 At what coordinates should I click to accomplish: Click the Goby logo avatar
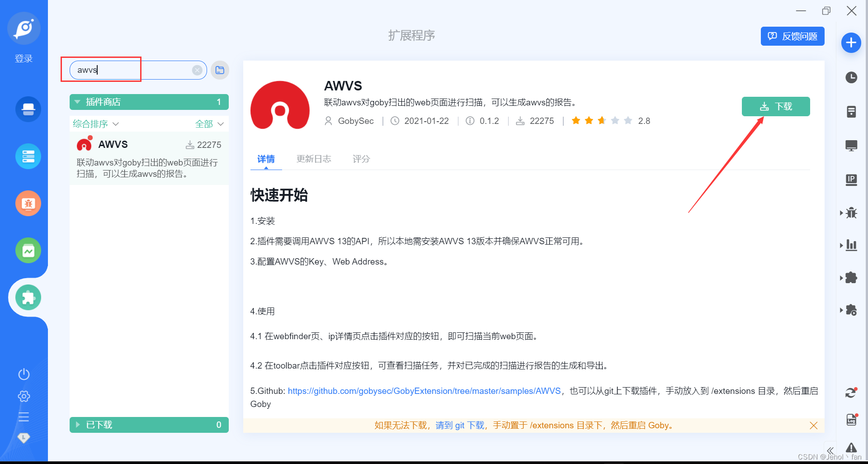click(24, 28)
